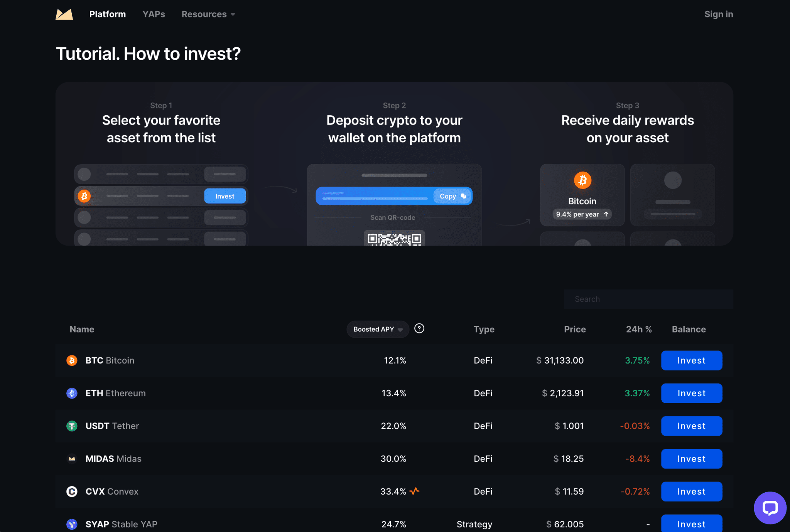
Task: Open the Boosted APY dropdown
Action: [378, 329]
